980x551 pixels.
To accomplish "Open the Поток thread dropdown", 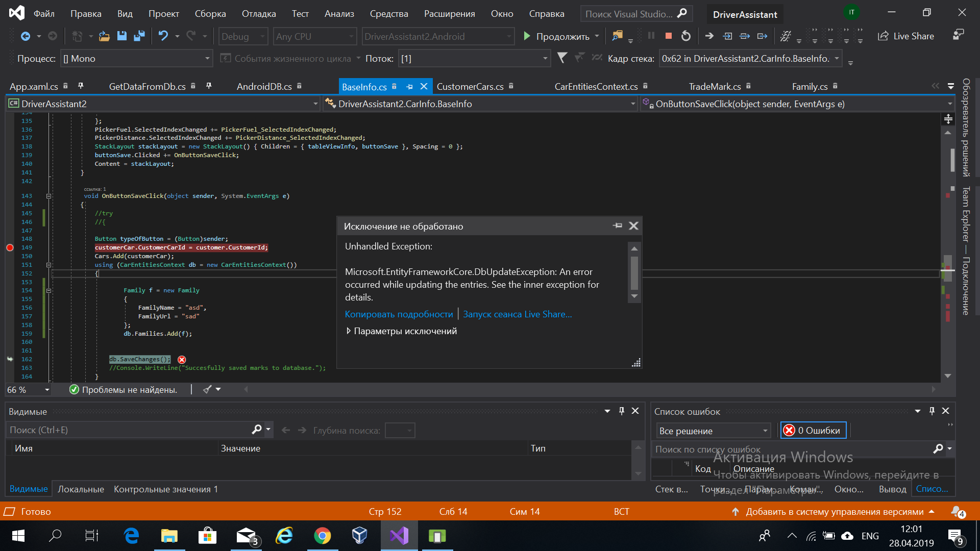I will (x=474, y=58).
